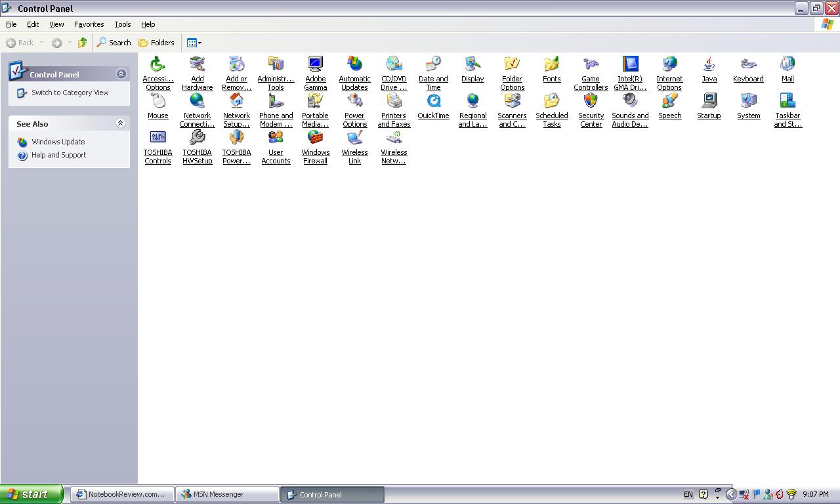Open TOSHIBA HWSetup icon
The height and width of the screenshot is (504, 840).
pos(197,138)
